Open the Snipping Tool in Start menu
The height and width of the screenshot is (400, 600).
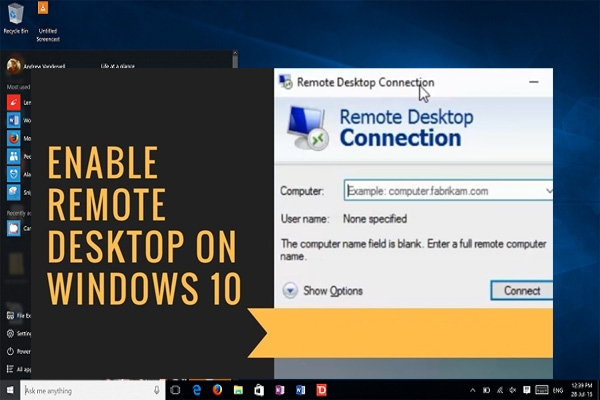[13, 192]
